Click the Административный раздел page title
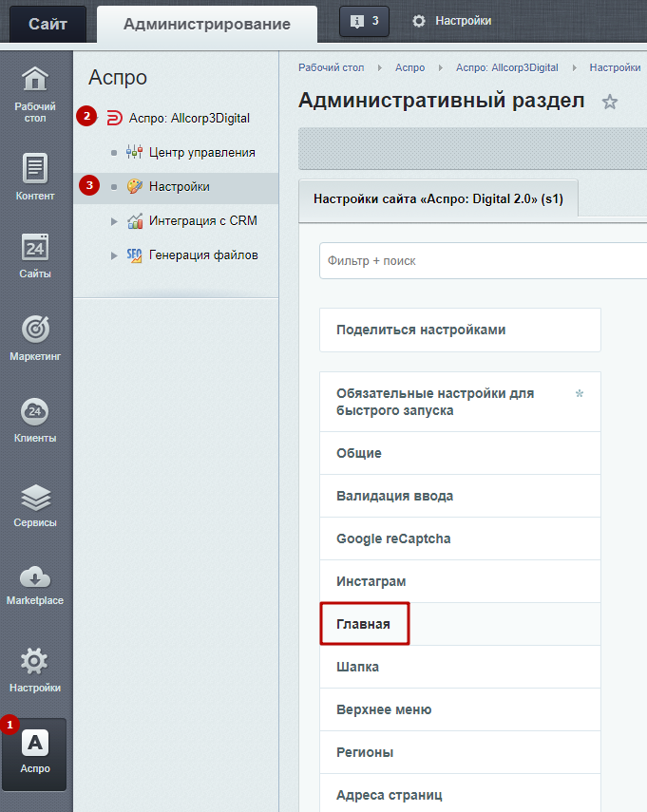 442,101
